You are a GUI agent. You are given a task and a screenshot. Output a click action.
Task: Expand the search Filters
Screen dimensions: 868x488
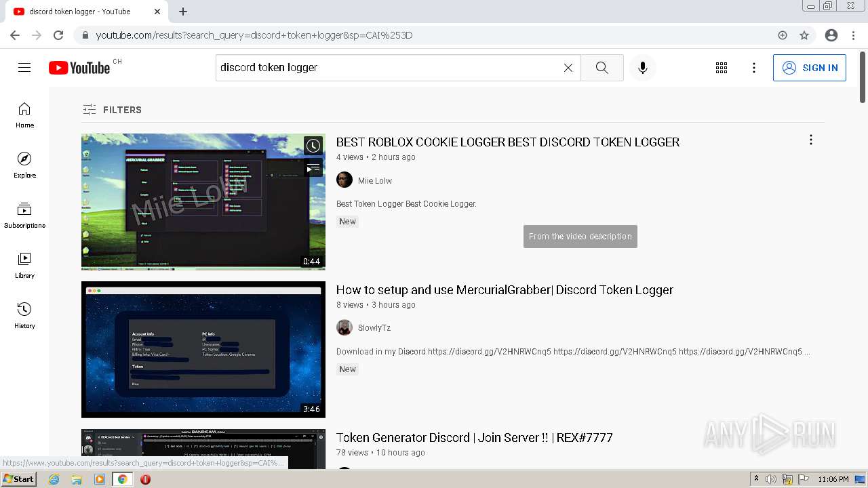click(x=113, y=110)
